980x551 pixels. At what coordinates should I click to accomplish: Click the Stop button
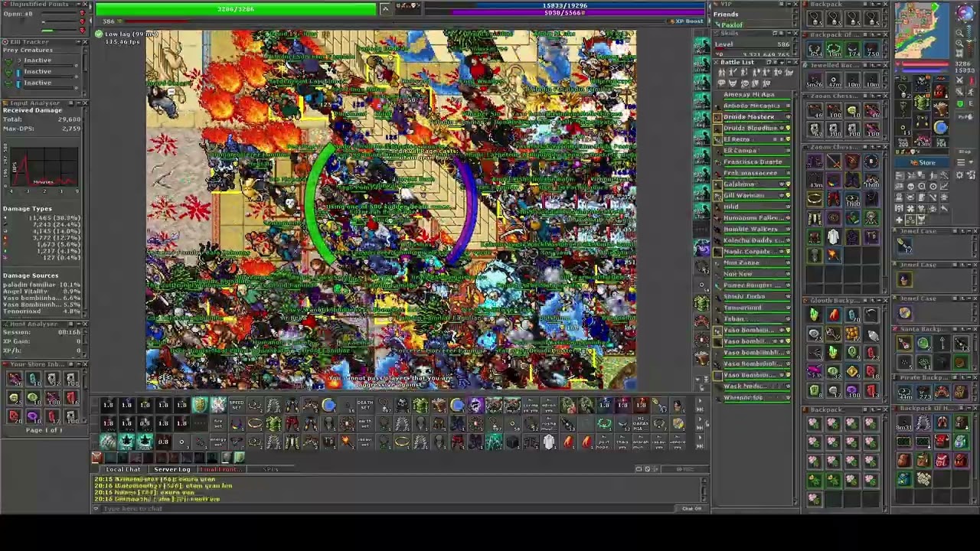click(965, 152)
